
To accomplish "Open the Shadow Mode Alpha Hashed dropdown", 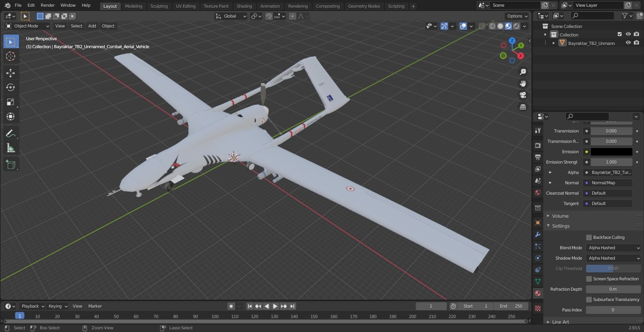I will pos(613,258).
